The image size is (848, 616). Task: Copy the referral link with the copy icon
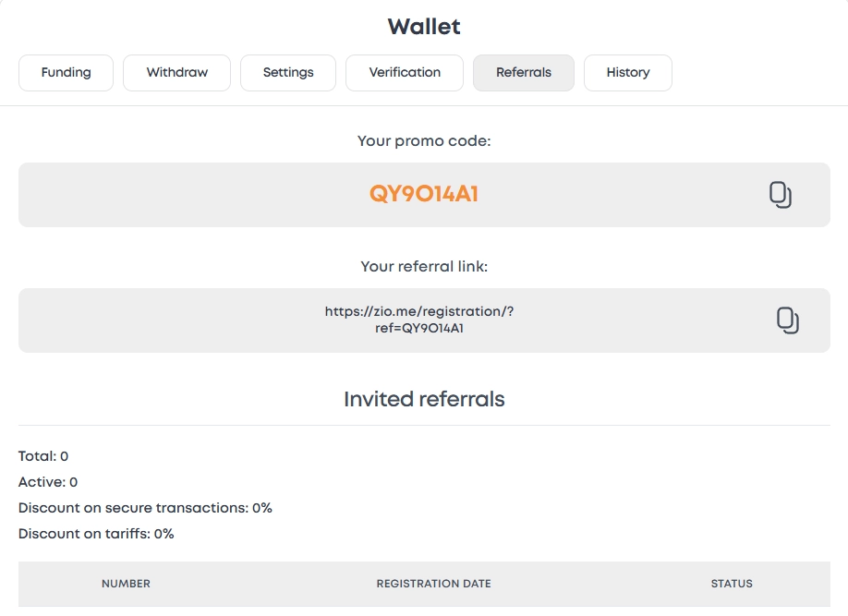(787, 320)
